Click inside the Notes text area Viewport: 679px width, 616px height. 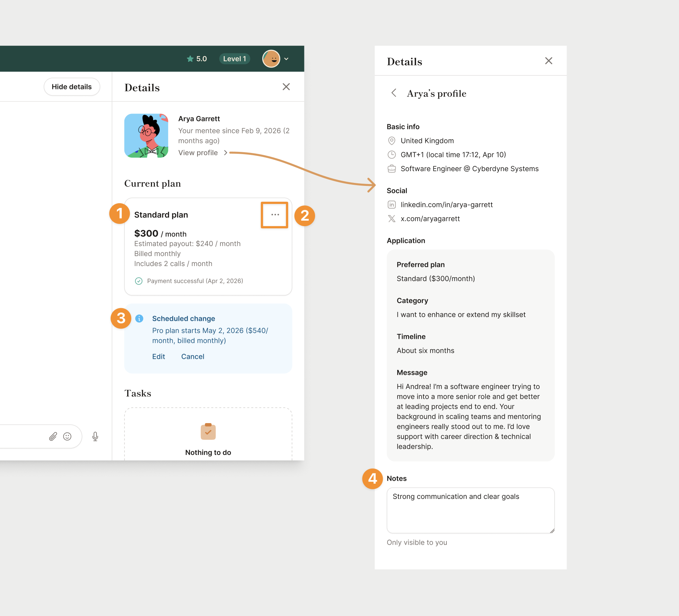[x=470, y=510]
